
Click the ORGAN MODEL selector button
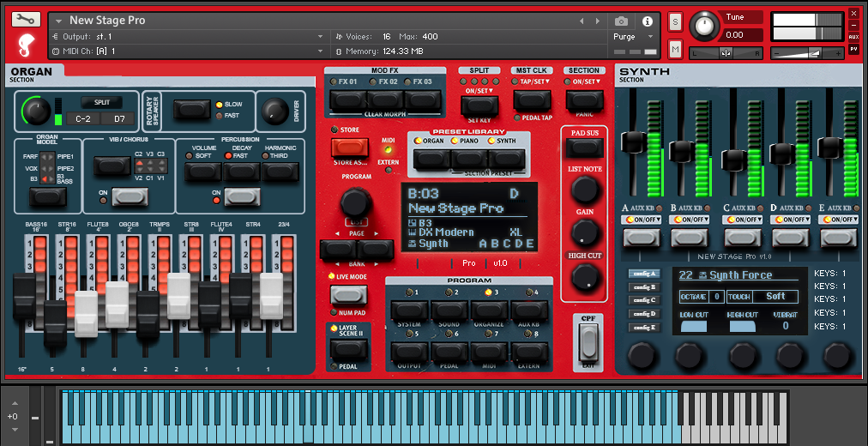tap(48, 196)
